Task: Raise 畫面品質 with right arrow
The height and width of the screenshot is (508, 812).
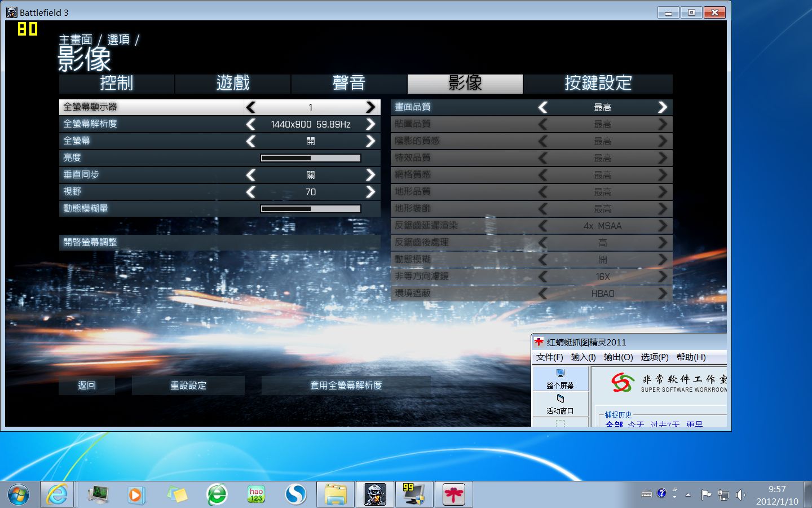Action: click(x=662, y=107)
